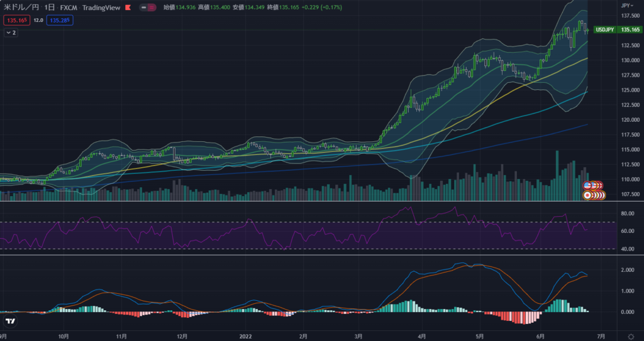This screenshot has width=644, height=341.
Task: Toggle the pink equals pill switch
Action: point(152,7)
